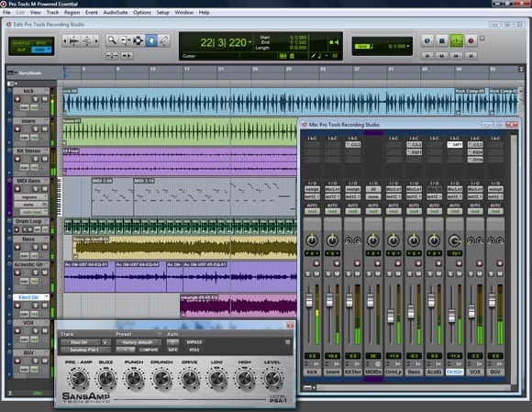This screenshot has height=412, width=532.
Task: Open the Elect Gtr track name dropdown
Action: click(47, 297)
